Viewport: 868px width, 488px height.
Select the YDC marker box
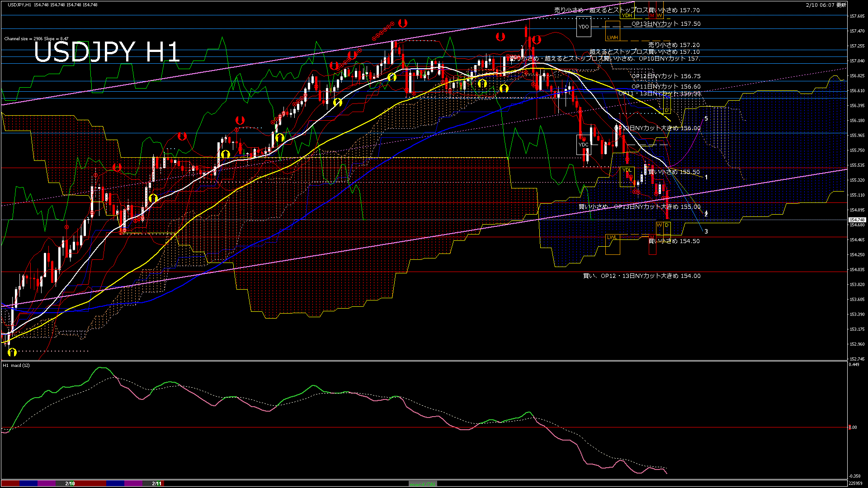pyautogui.click(x=584, y=145)
